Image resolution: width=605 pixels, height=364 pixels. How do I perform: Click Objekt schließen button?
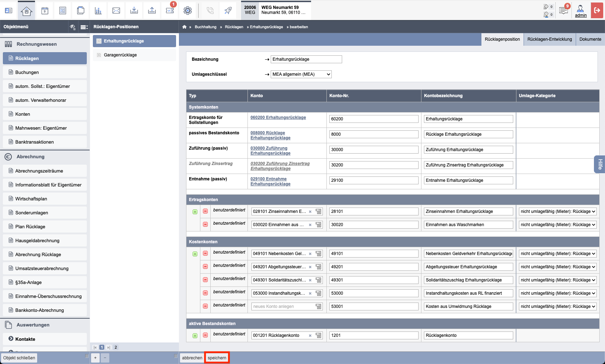click(x=19, y=358)
